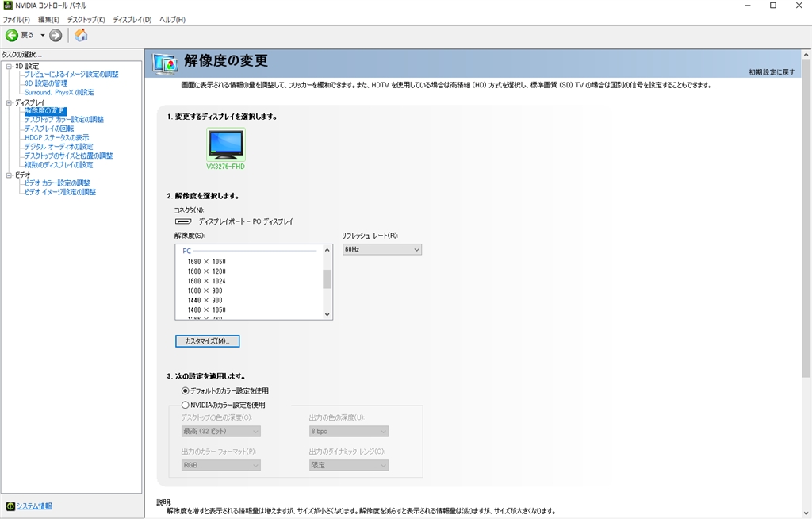Select resolution 1600 × 1024
The width and height of the screenshot is (812, 519).
tap(207, 281)
